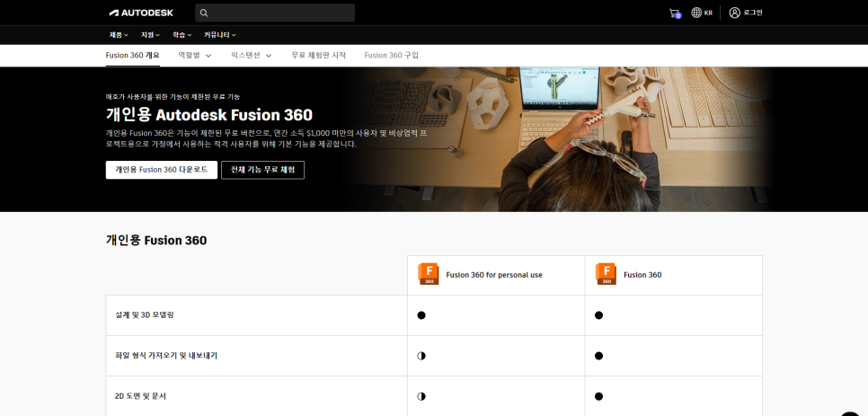
Task: Click full circle for 설계 및 3D 모델링 Fusion 360
Action: (598, 315)
